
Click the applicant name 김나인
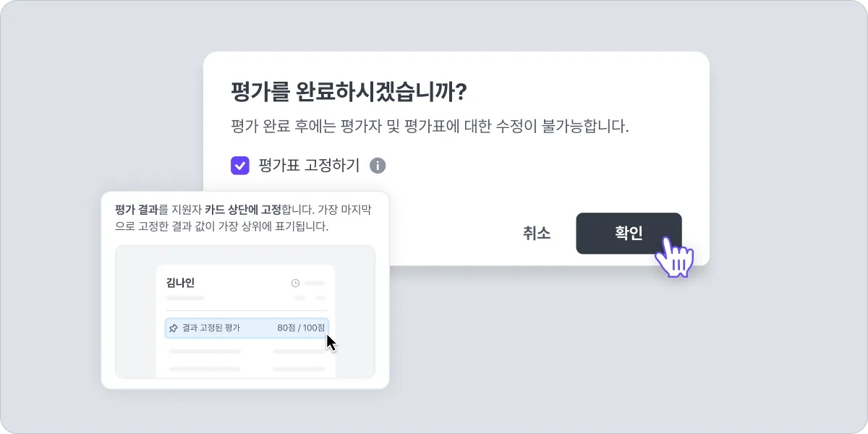click(x=180, y=283)
